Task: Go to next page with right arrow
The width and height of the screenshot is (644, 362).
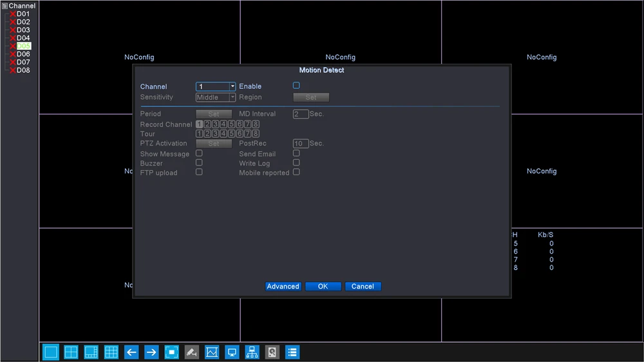Action: tap(151, 352)
